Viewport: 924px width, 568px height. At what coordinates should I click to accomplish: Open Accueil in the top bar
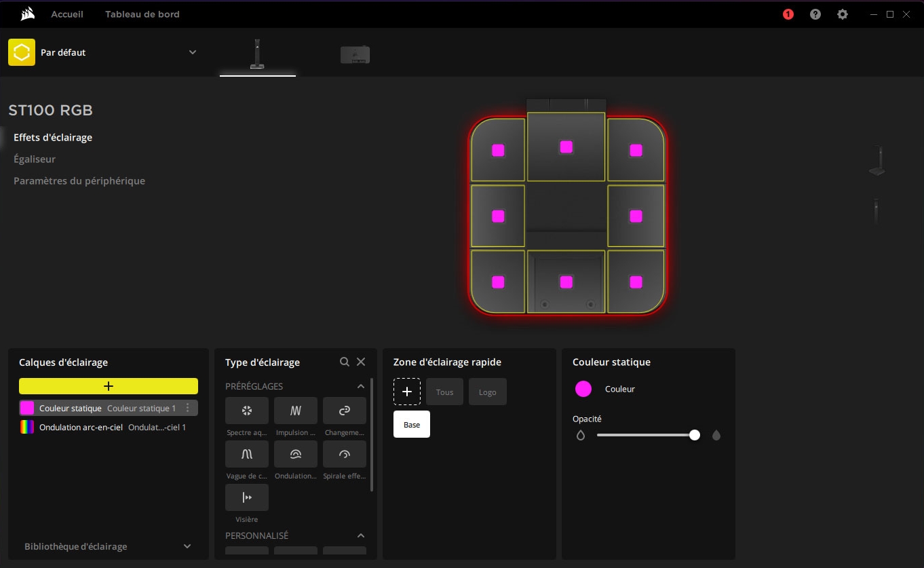(x=67, y=14)
